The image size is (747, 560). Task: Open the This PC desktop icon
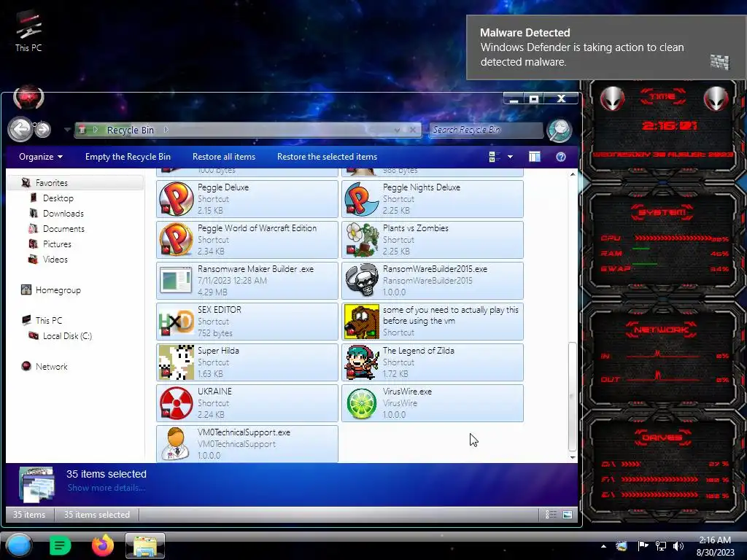pos(28,31)
